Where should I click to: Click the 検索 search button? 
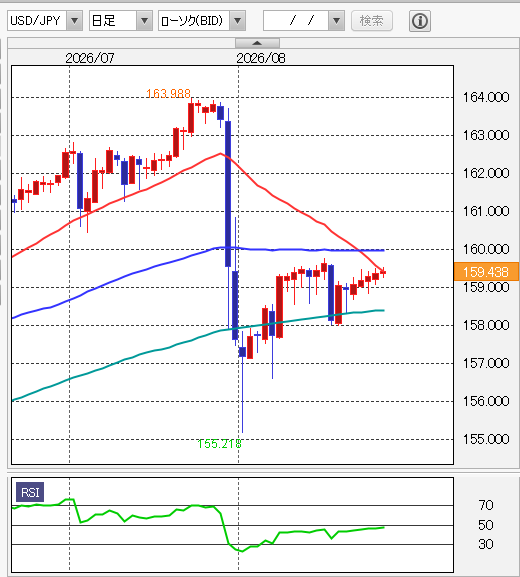pos(372,21)
